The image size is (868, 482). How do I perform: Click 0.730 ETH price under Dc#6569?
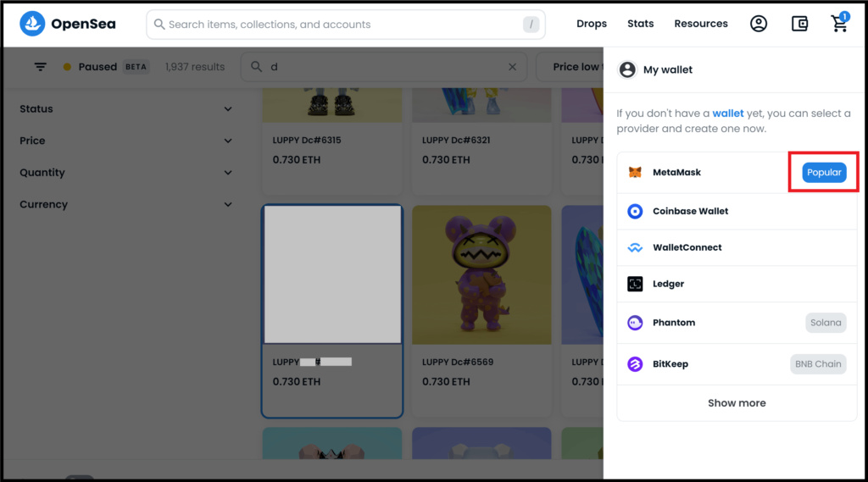pyautogui.click(x=446, y=382)
